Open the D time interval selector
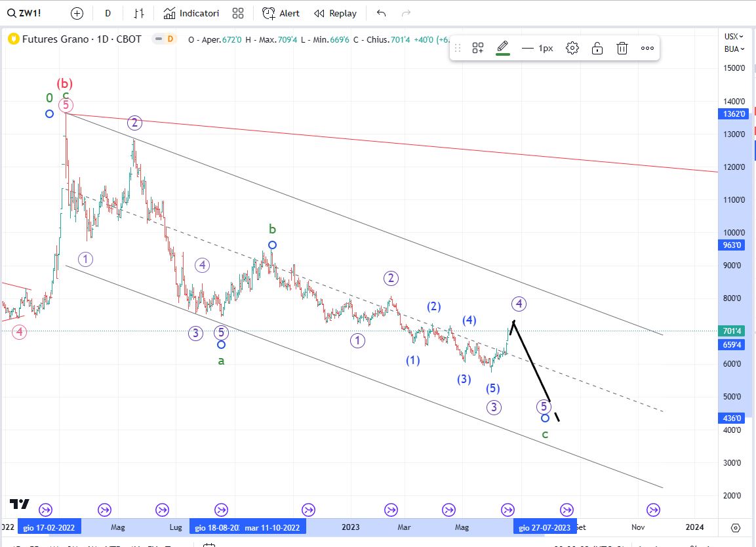 (108, 14)
